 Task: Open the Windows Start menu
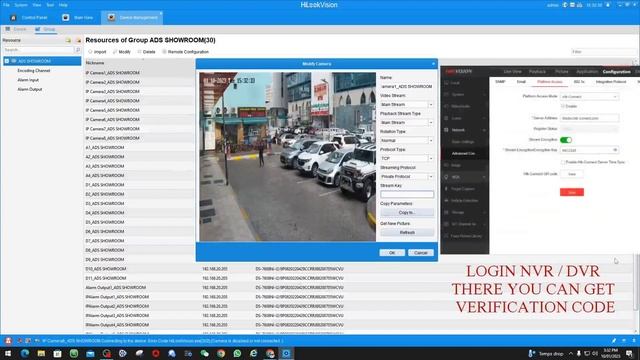pos(8,353)
